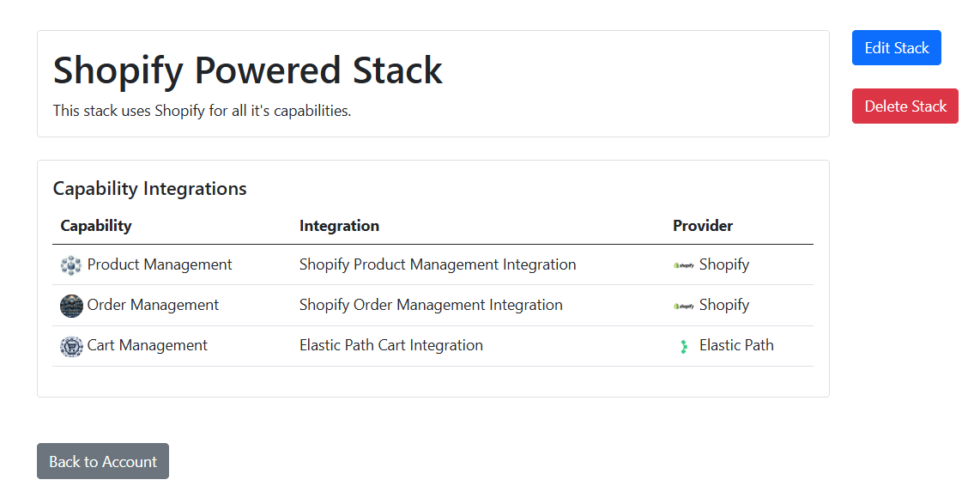Click the Product Management capability icon
This screenshot has height=498, width=980.
coord(71,265)
